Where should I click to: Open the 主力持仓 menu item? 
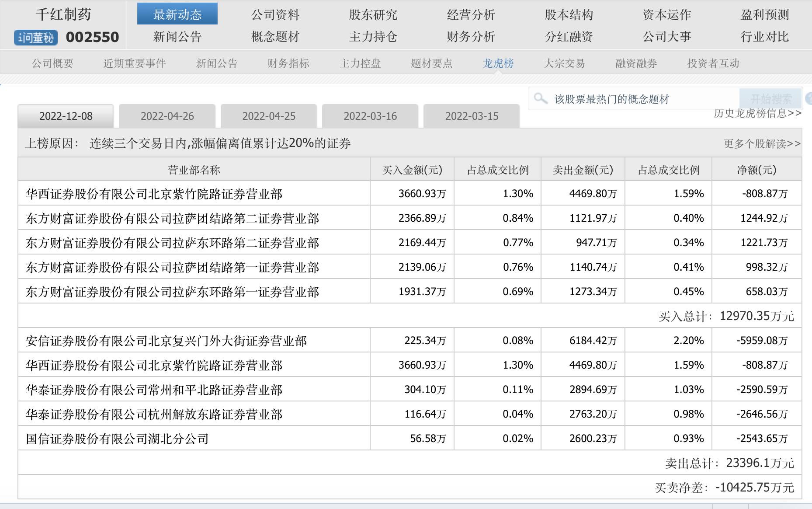(x=373, y=37)
